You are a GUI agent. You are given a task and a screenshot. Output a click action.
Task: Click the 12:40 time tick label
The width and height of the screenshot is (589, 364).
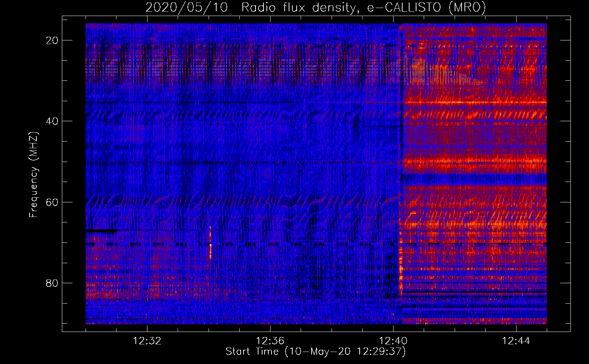(393, 341)
